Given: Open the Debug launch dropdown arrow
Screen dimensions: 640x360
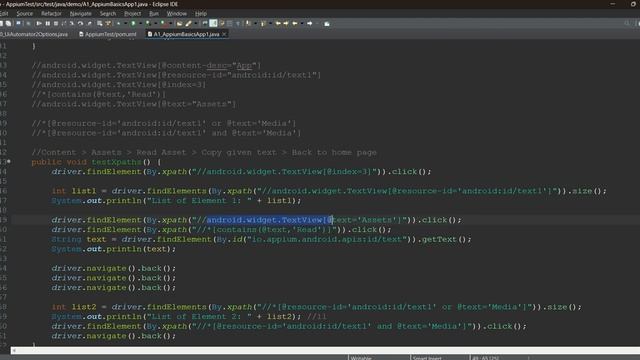Looking at the screenshot, I should click(125, 23).
